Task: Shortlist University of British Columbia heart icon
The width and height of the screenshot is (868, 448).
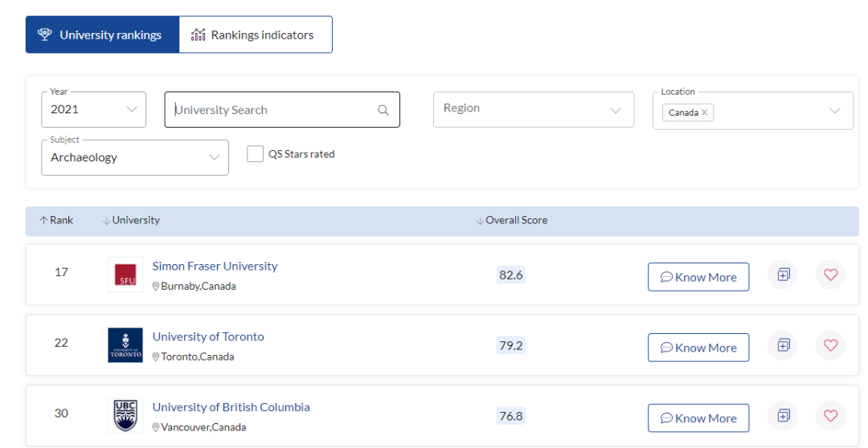Action: pos(831,416)
